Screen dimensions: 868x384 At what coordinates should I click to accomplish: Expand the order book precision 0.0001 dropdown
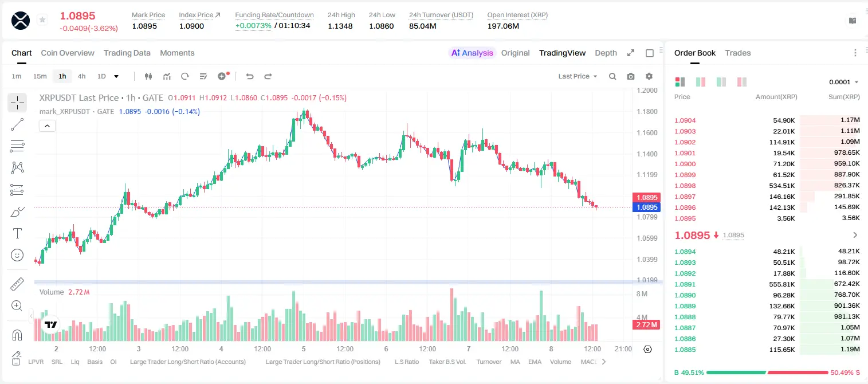tap(844, 82)
